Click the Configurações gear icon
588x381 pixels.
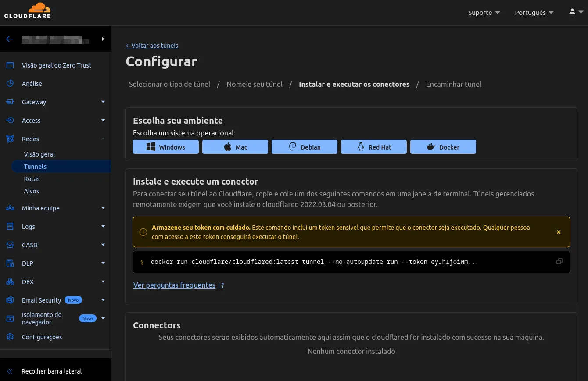pyautogui.click(x=10, y=337)
